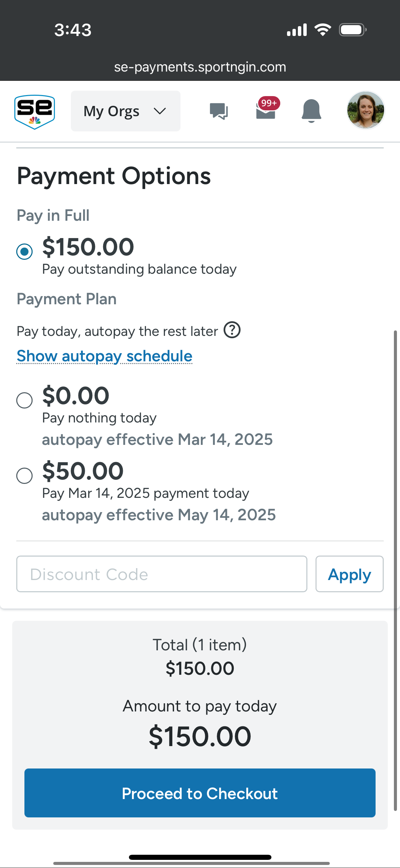This screenshot has height=868, width=400.
Task: Open the user profile avatar
Action: (x=365, y=110)
